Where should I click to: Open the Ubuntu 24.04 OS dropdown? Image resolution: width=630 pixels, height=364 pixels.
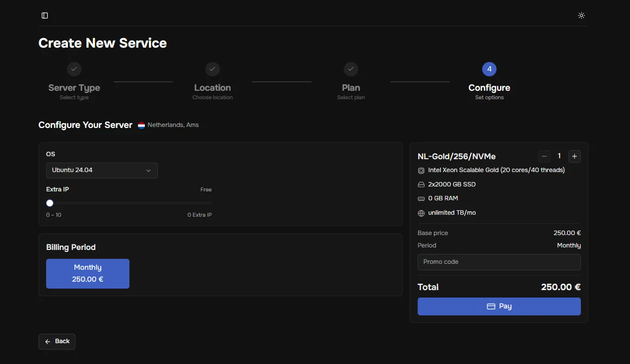tap(102, 171)
